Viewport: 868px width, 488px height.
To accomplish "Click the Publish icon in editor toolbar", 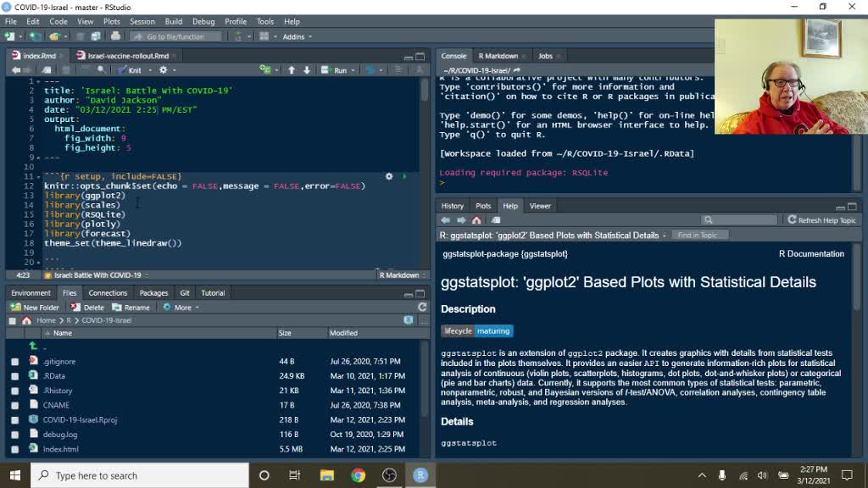I will click(371, 70).
